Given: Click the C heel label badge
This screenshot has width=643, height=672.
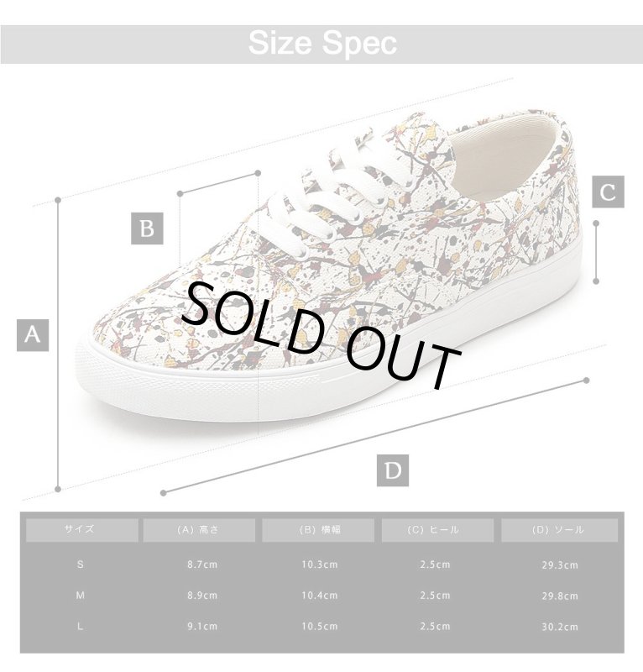Looking at the screenshot, I should 609,192.
